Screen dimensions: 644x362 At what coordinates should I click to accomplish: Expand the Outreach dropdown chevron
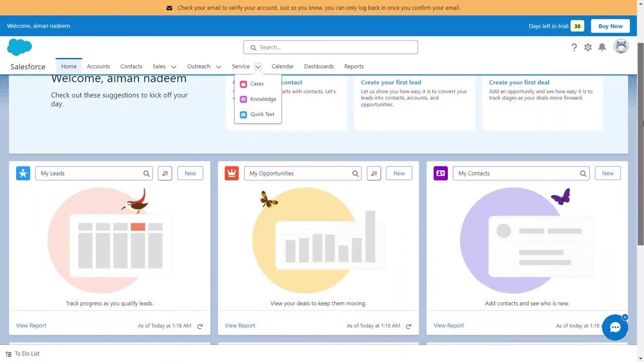click(x=218, y=67)
